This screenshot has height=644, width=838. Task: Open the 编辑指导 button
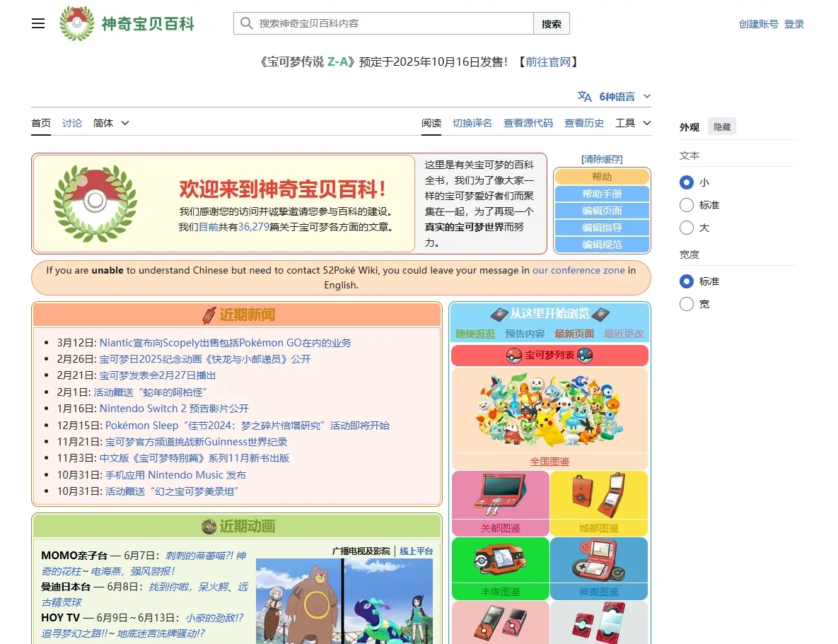(602, 228)
